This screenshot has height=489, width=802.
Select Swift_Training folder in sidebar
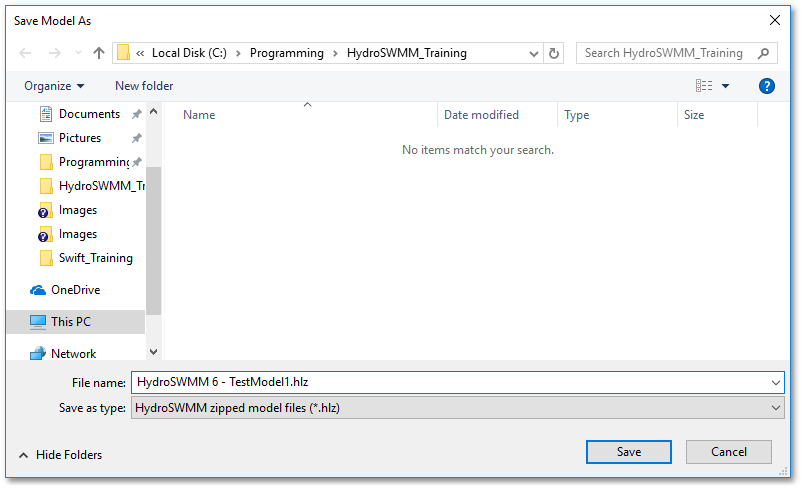click(x=96, y=258)
